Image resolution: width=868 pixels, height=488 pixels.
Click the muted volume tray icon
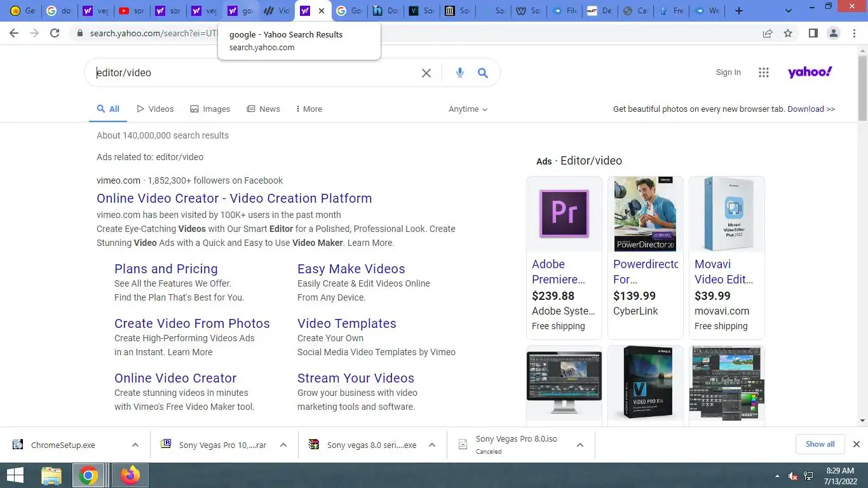(792, 475)
